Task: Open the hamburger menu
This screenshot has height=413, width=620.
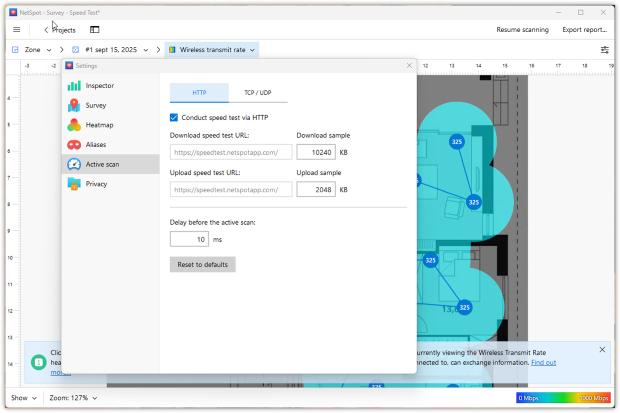Action: click(x=16, y=30)
